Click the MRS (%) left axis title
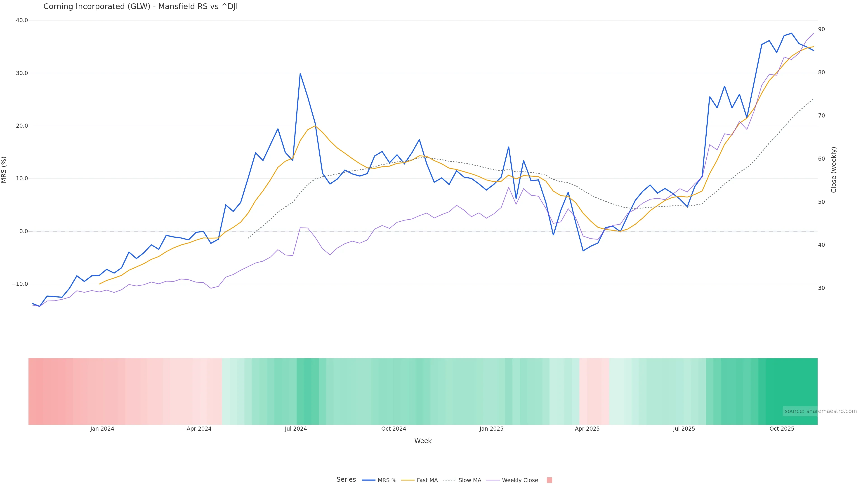The image size is (868, 488). [x=4, y=170]
